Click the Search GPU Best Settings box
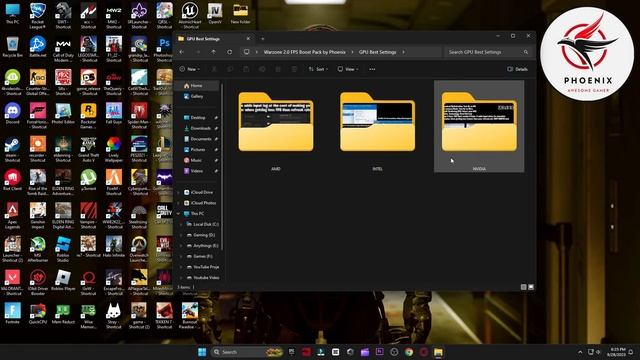640x360 pixels. pyautogui.click(x=488, y=52)
